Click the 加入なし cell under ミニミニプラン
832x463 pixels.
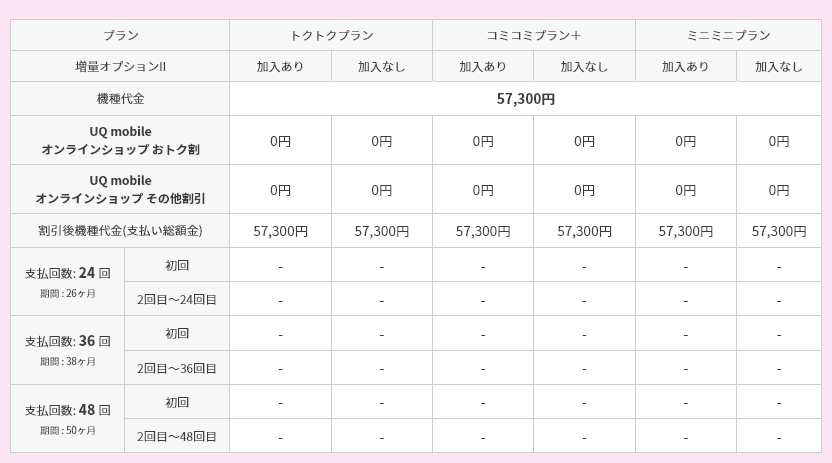pos(779,67)
